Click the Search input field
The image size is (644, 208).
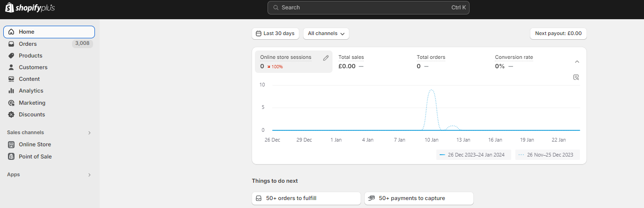pos(368,7)
